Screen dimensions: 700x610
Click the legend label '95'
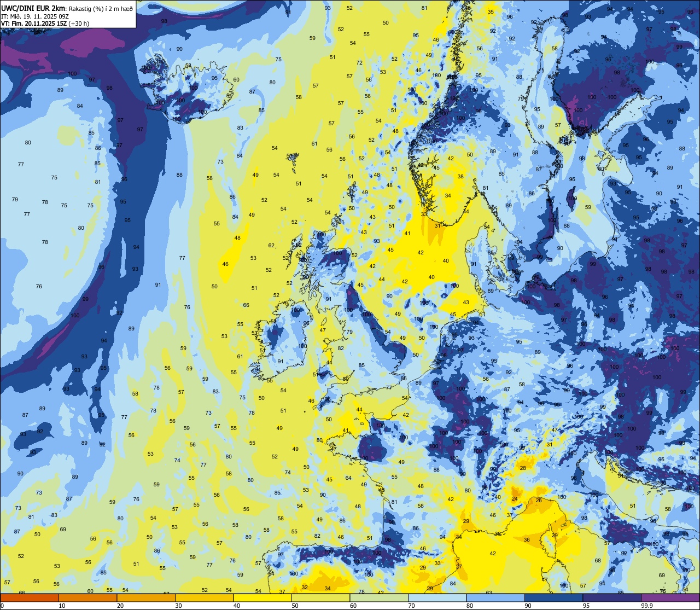pyautogui.click(x=586, y=606)
